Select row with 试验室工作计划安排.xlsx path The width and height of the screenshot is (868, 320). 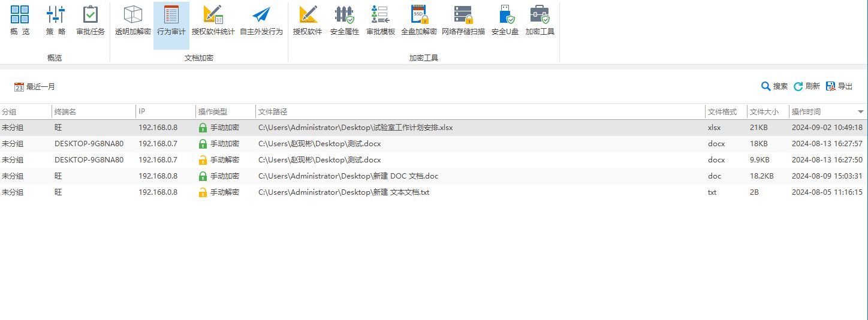(434, 128)
